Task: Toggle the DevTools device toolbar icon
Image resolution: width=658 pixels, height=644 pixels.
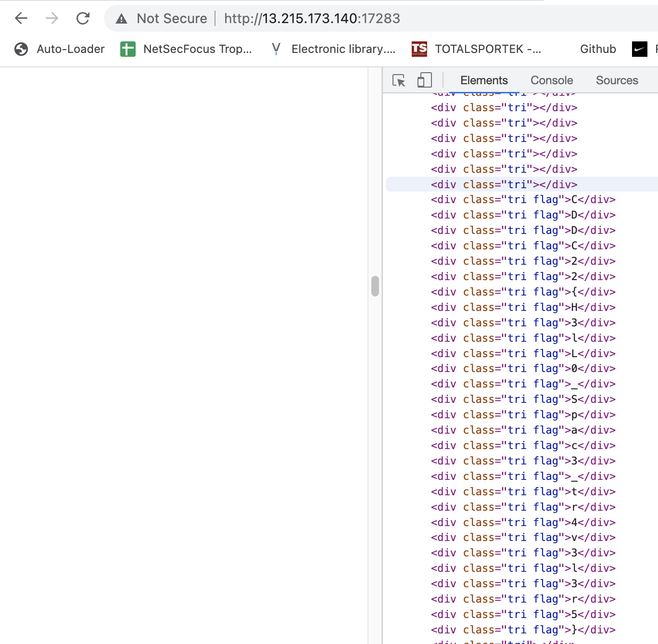Action: [424, 80]
